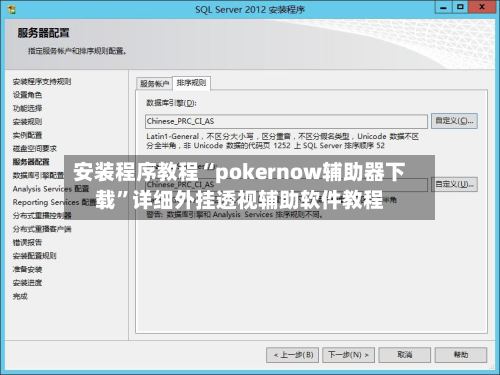500x375 pixels.
Task: Select the 排序规则 tab
Action: (x=191, y=83)
